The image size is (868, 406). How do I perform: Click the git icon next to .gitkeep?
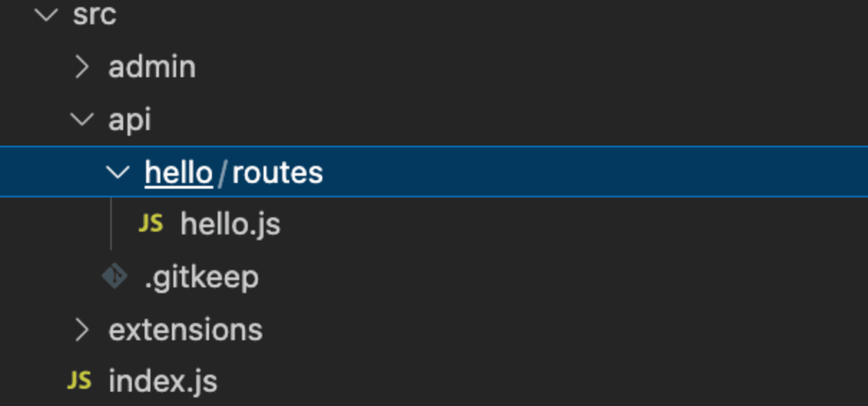pyautogui.click(x=115, y=277)
